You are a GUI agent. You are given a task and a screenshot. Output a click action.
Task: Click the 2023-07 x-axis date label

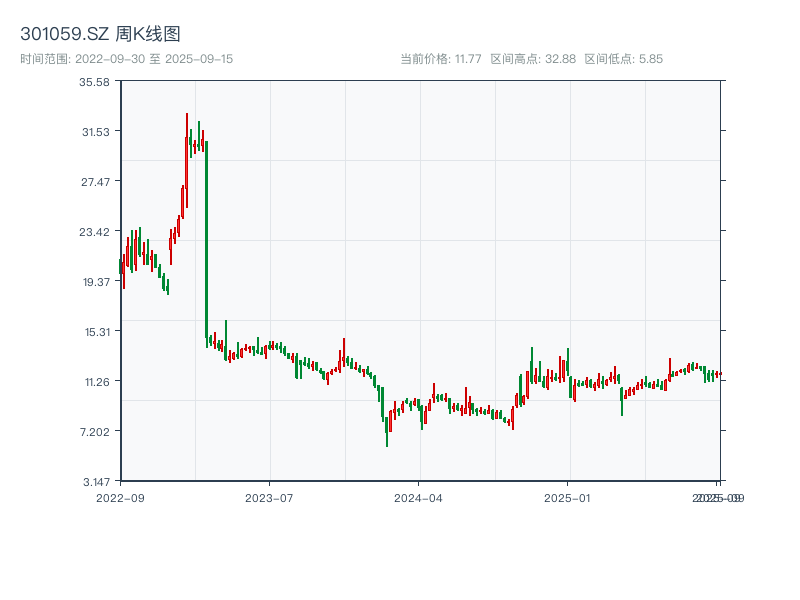270,497
